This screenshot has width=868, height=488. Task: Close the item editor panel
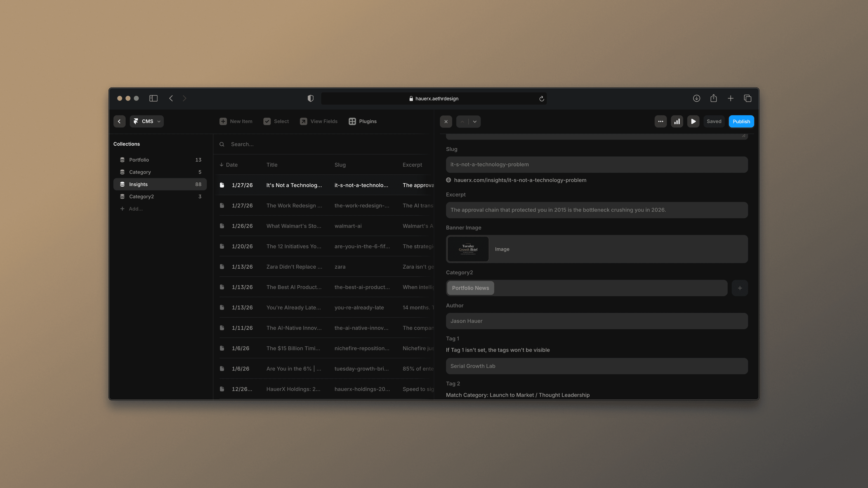tap(446, 122)
